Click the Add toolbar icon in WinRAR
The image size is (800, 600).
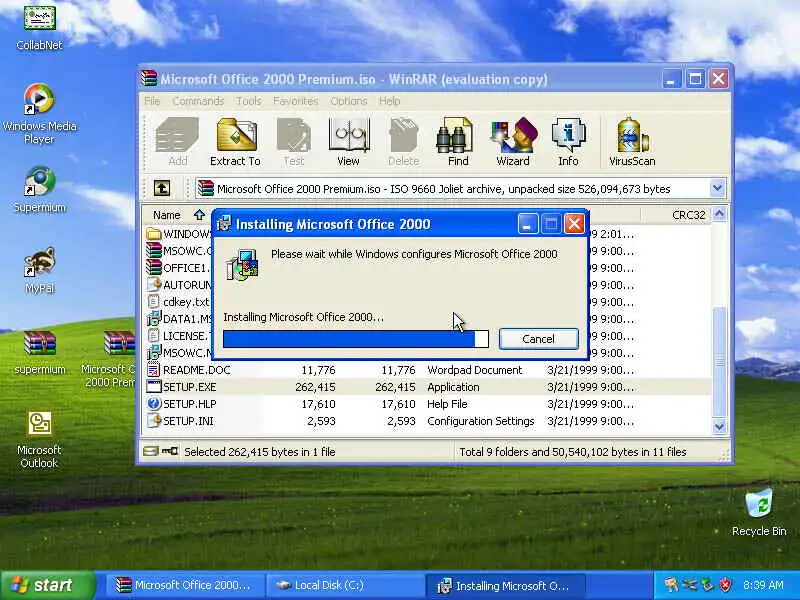[177, 142]
